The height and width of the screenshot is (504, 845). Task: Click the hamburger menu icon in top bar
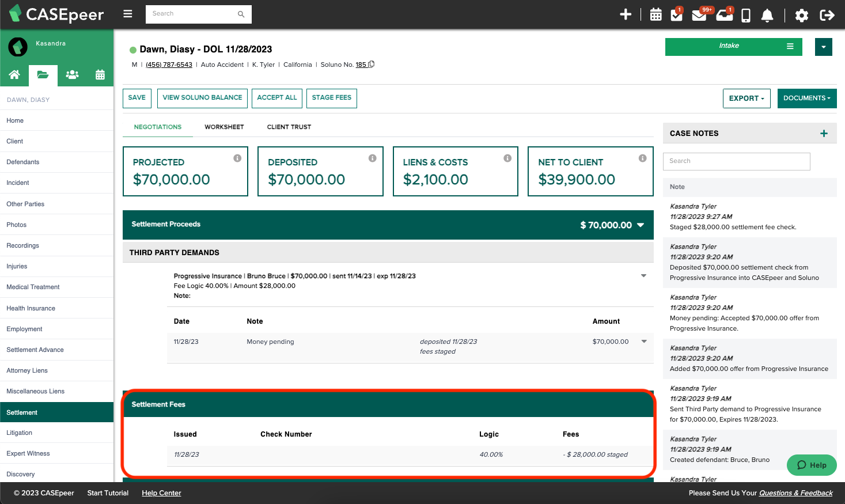pos(128,14)
